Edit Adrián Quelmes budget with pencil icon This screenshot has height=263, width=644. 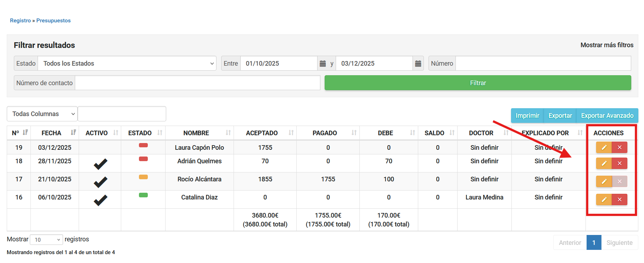tap(604, 163)
